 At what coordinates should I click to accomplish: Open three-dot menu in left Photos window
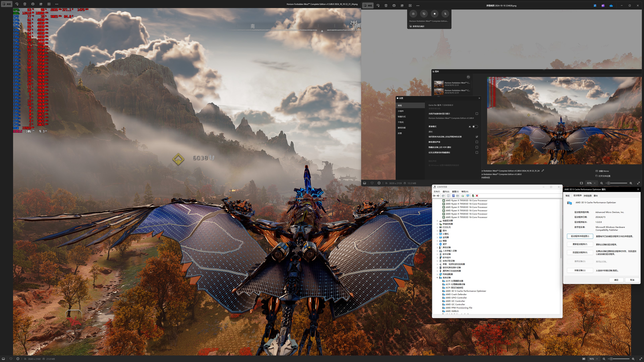(57, 4)
